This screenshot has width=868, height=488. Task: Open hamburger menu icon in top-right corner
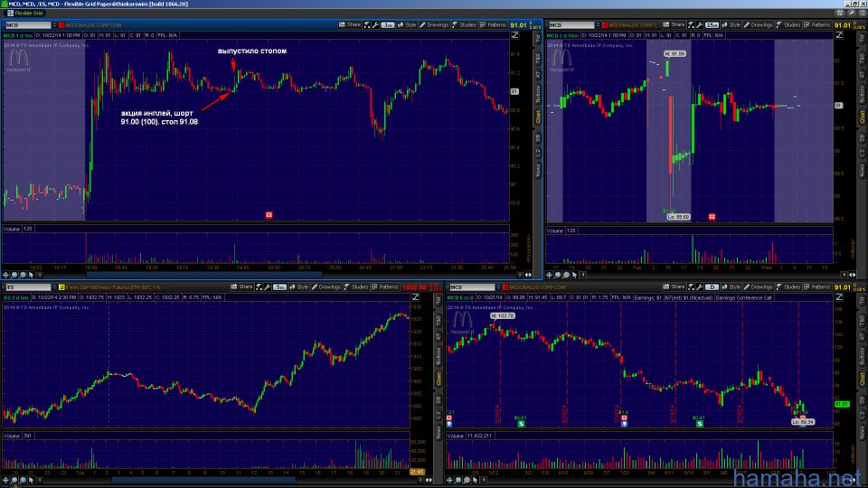pyautogui.click(x=862, y=13)
